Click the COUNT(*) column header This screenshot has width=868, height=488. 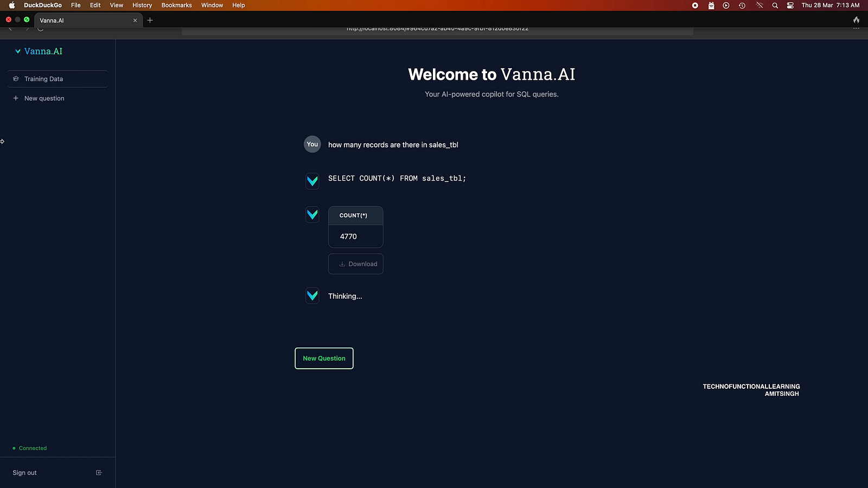click(353, 216)
